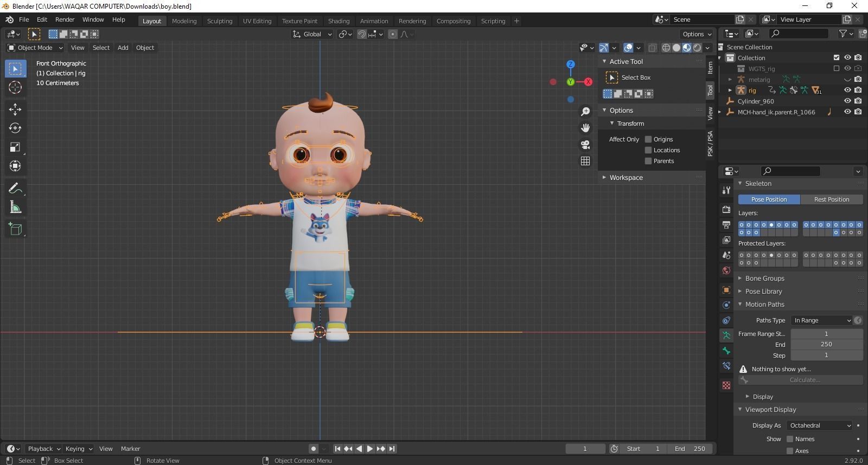Switch to rendered viewport shading
The image size is (868, 465).
tap(697, 48)
